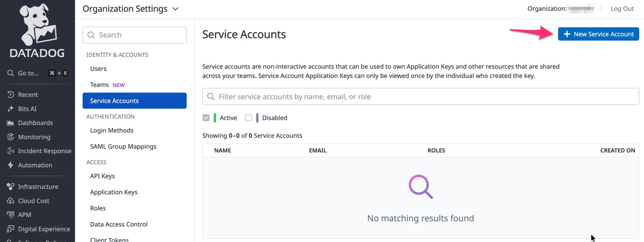Open Infrastructure in left navigation
The width and height of the screenshot is (644, 242).
tap(37, 187)
